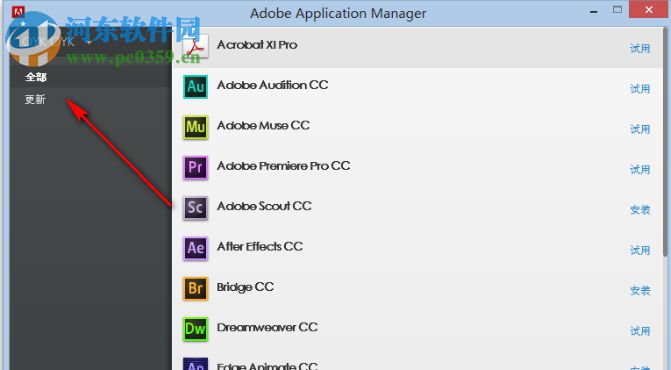Screen dimensions: 671x370
Task: Select the Adobe Audition CC name text
Action: pyautogui.click(x=273, y=85)
